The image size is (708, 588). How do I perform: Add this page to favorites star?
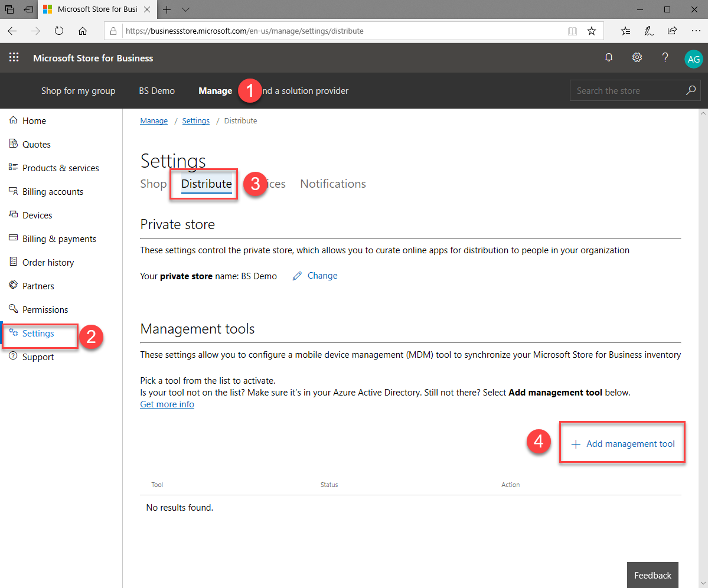592,31
